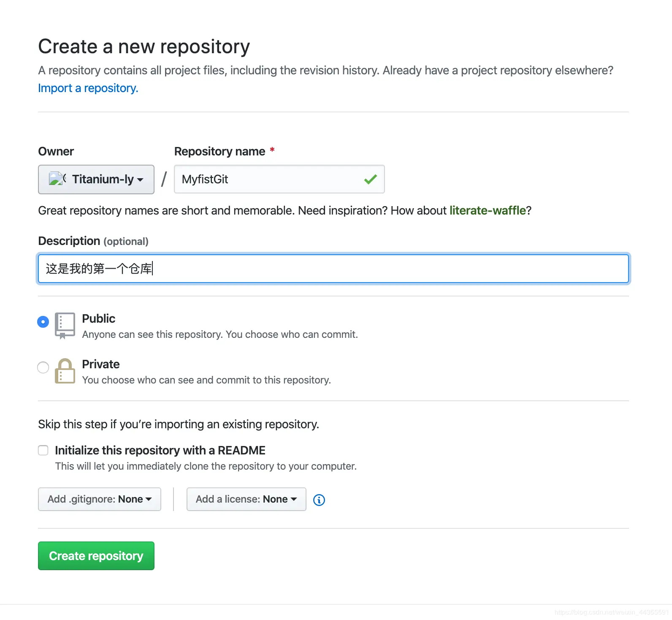Follow the Import a repository link
Image resolution: width=672 pixels, height=620 pixels.
88,88
